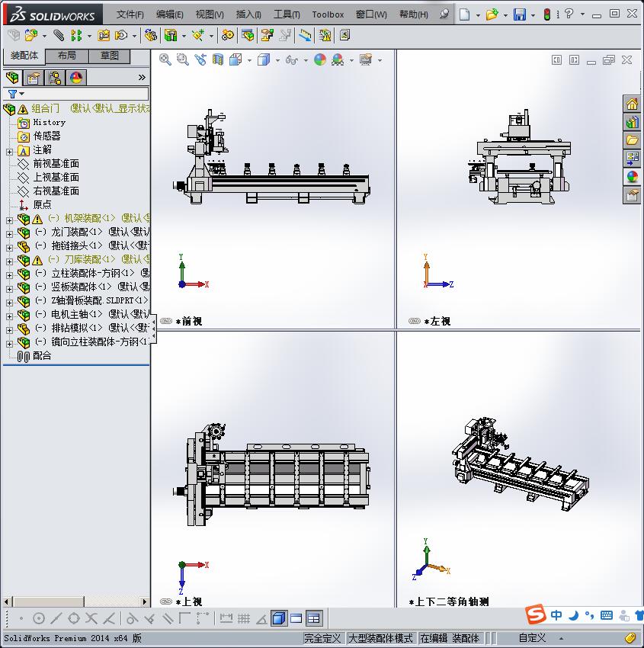Select the 前视基准面 plane
The width and height of the screenshot is (644, 648).
[x=56, y=164]
